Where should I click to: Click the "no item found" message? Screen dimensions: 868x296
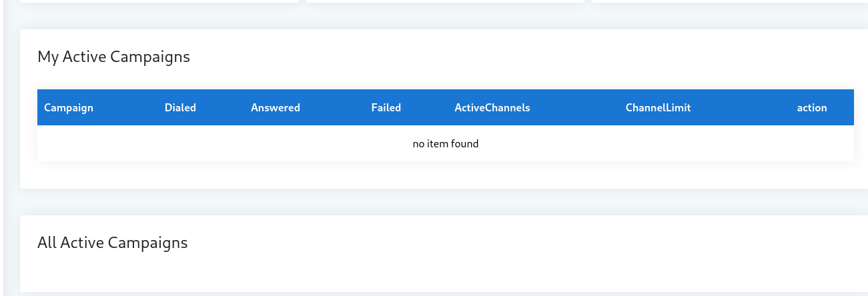coord(446,143)
